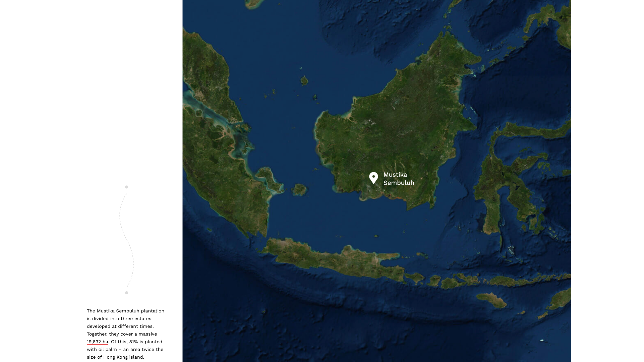Viewport: 644px width, 362px height.
Task: Open the underlined 19,632 ha link
Action: [97, 342]
